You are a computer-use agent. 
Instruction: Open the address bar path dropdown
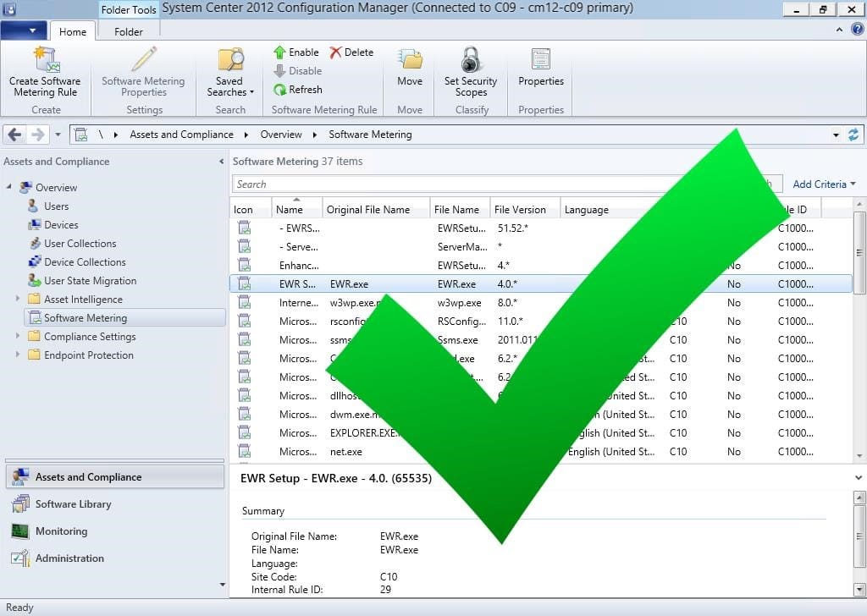[x=836, y=135]
